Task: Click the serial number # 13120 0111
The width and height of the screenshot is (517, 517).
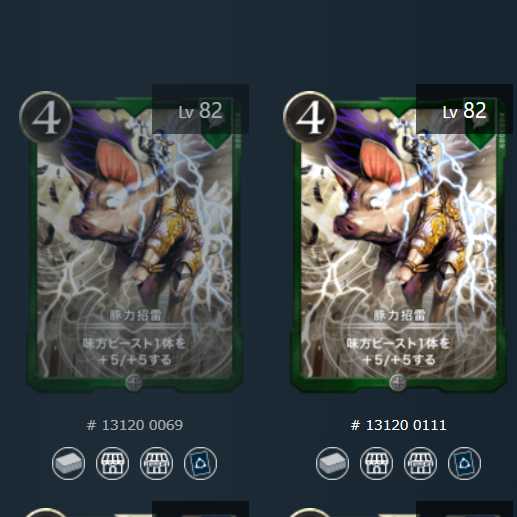Action: [x=399, y=425]
